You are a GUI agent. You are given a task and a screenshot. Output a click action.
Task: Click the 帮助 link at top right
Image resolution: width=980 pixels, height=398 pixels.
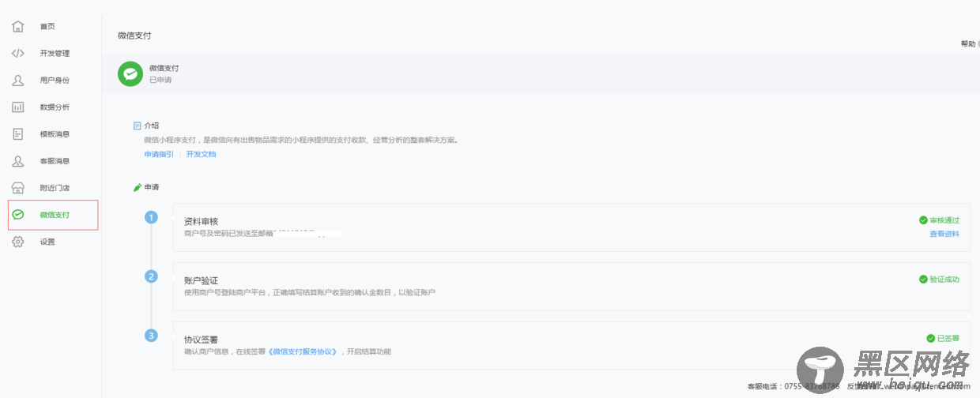pos(968,44)
